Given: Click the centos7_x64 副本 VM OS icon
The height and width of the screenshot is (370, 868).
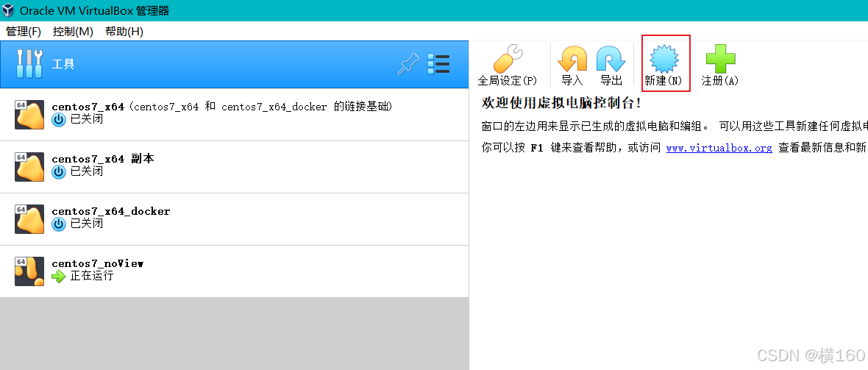Looking at the screenshot, I should pyautogui.click(x=29, y=167).
